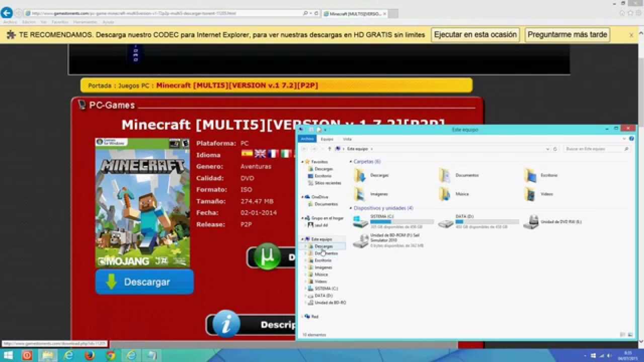Image resolution: width=644 pixels, height=362 pixels.
Task: Collapse the 'Dispositivos y unidades (4)' group
Action: pyautogui.click(x=351, y=208)
